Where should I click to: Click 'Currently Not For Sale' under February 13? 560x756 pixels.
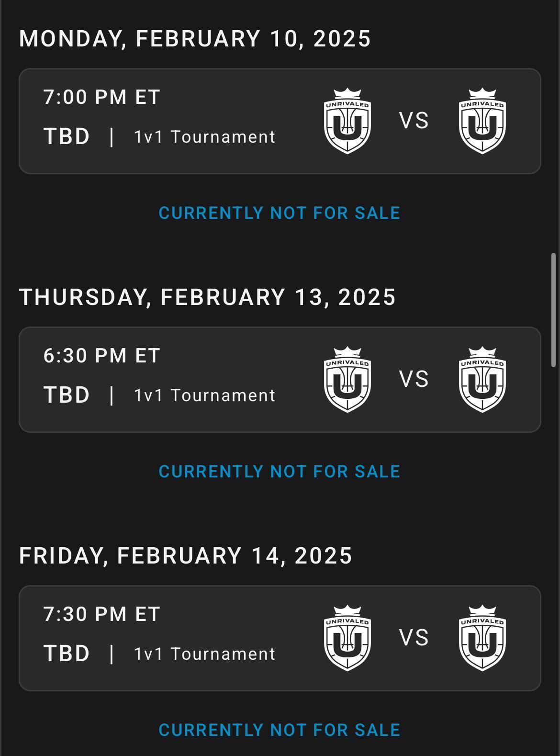(x=280, y=472)
